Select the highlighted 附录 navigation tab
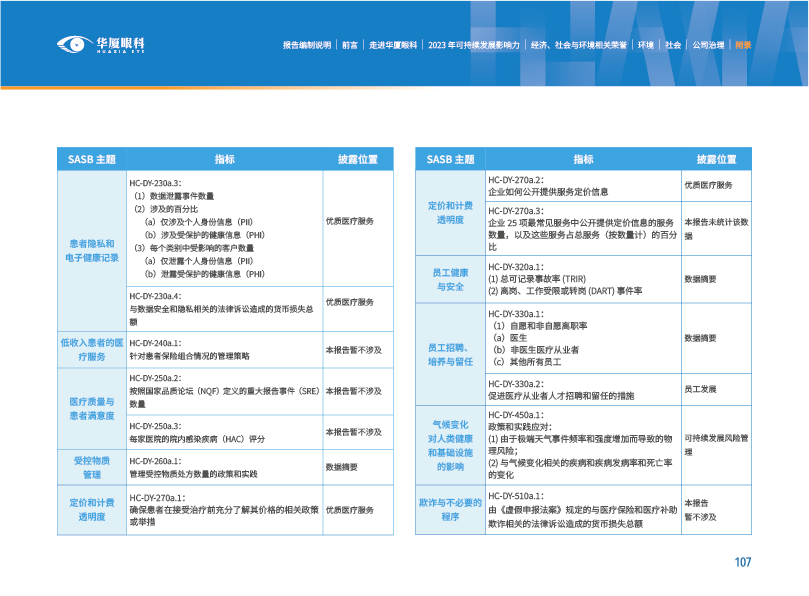 [742, 45]
